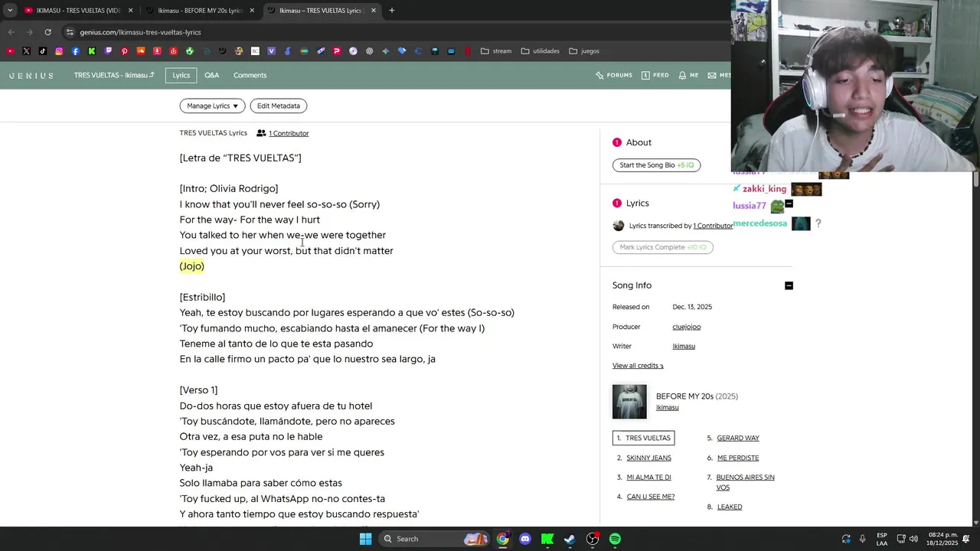
Task: Open the juegos bookmarks folder
Action: [584, 51]
